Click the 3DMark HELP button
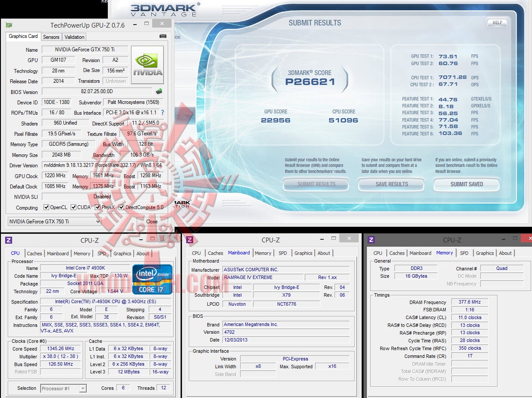532x398 pixels. (x=497, y=23)
